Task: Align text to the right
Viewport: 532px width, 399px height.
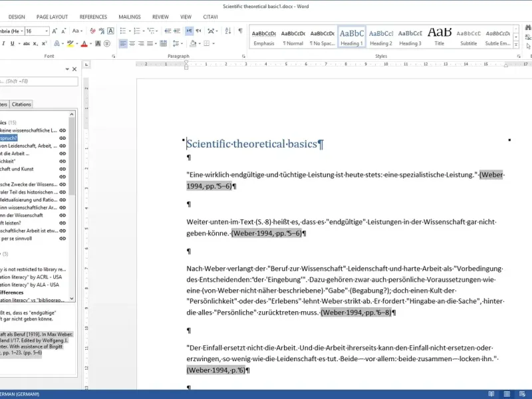Action: pyautogui.click(x=141, y=44)
